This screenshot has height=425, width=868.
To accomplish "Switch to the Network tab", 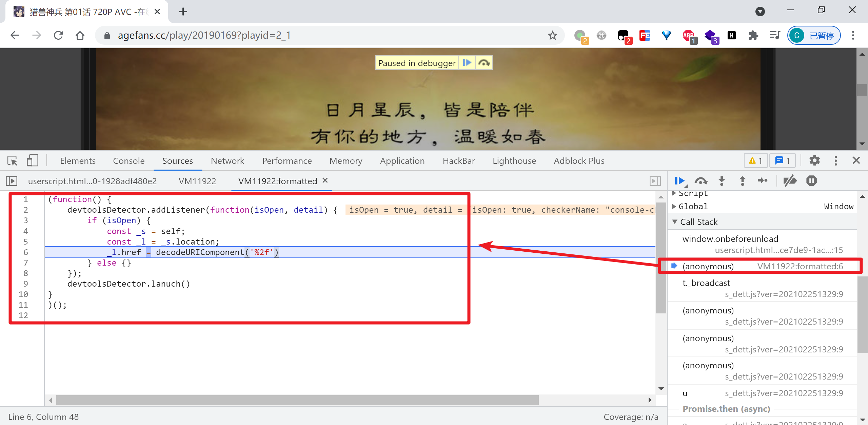I will pos(227,161).
